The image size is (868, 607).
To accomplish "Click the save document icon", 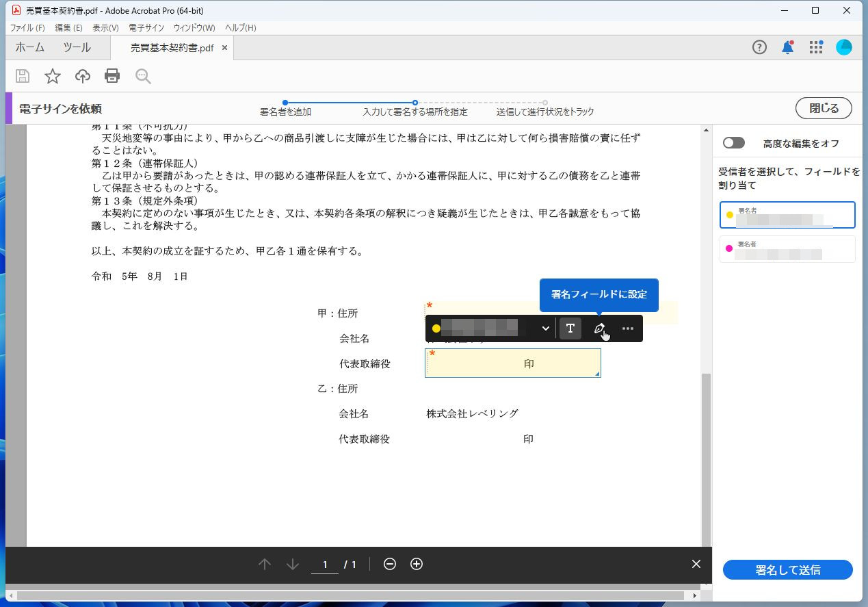I will coord(22,76).
